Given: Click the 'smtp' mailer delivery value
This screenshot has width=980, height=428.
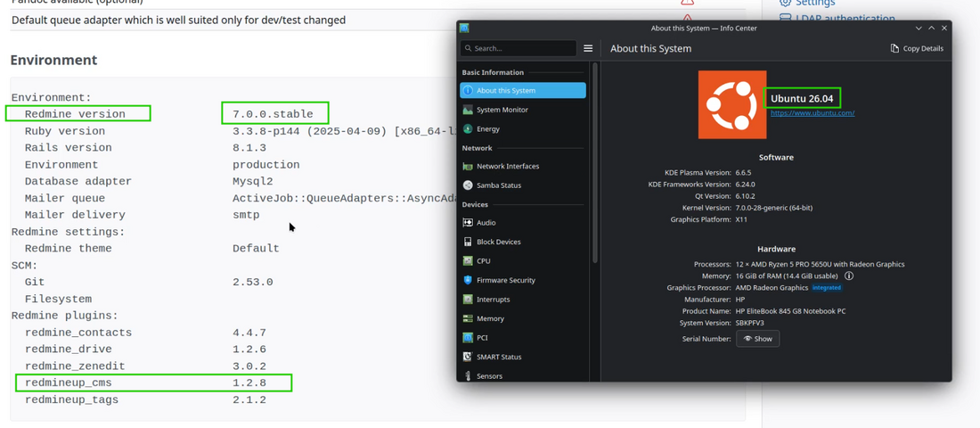Looking at the screenshot, I should 246,215.
